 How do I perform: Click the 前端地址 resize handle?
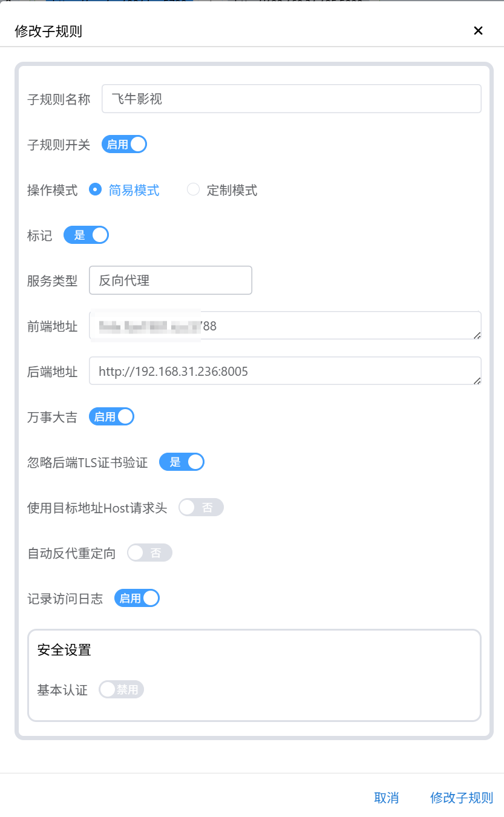click(x=477, y=335)
